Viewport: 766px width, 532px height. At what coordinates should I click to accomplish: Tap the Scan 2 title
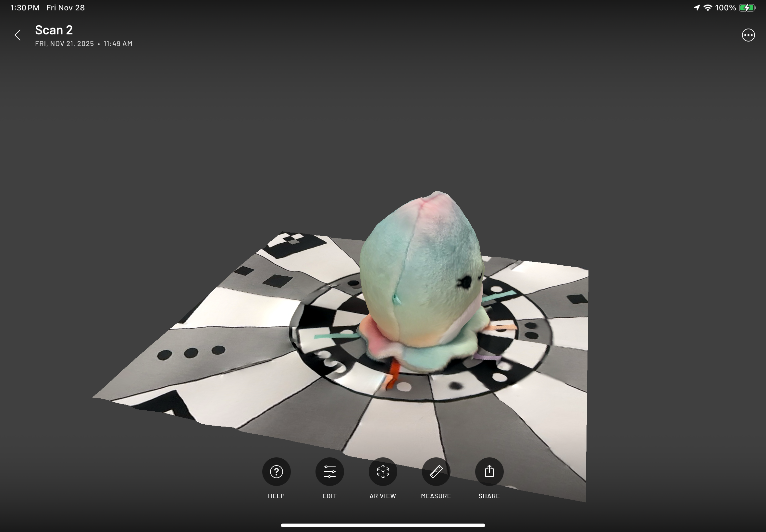[54, 30]
